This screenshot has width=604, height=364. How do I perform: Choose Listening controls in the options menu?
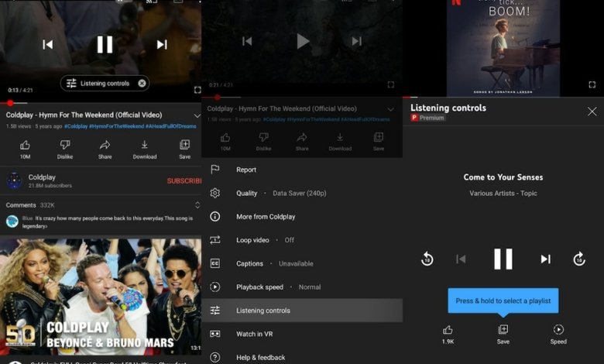pos(302,311)
